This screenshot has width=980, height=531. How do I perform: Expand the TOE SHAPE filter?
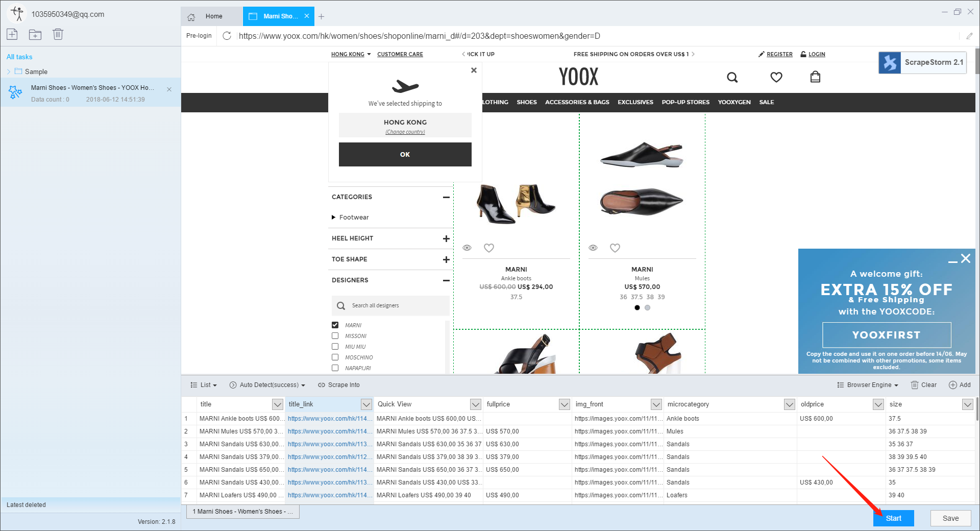click(x=446, y=259)
